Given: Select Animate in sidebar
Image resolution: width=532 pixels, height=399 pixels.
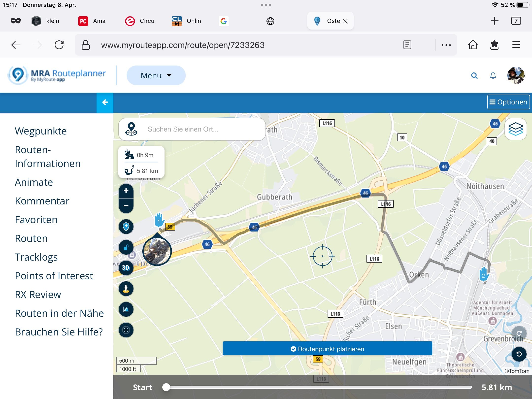Looking at the screenshot, I should coord(34,182).
